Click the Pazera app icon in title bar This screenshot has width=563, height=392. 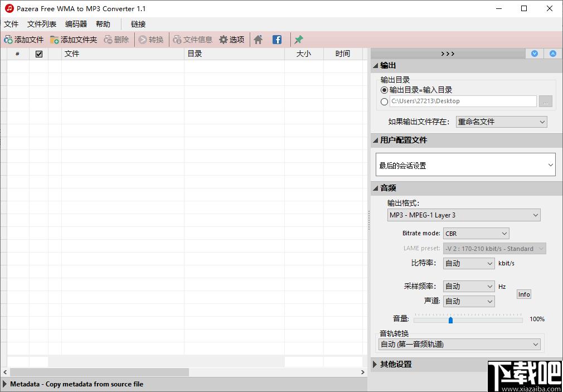coord(9,8)
